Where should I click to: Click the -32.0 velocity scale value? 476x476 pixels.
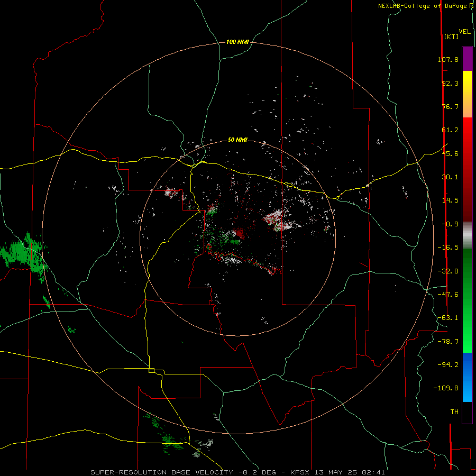pos(448,271)
